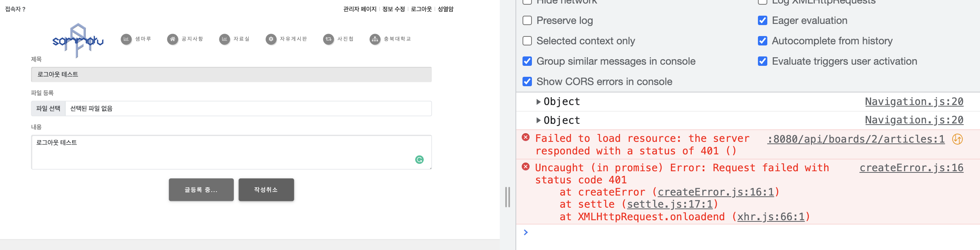The height and width of the screenshot is (250, 980).
Task: Click the orange network request icon
Action: coord(957,139)
